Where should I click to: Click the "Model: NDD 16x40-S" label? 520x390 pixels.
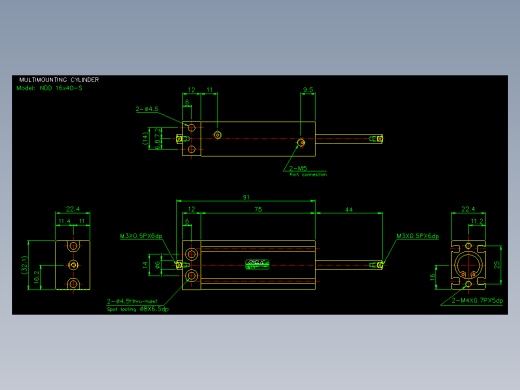(49, 88)
